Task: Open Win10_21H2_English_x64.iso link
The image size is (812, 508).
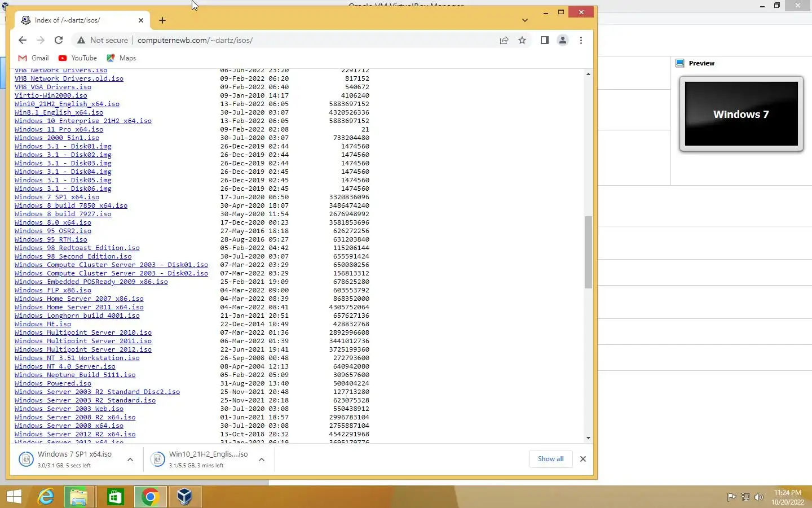Action: point(67,104)
